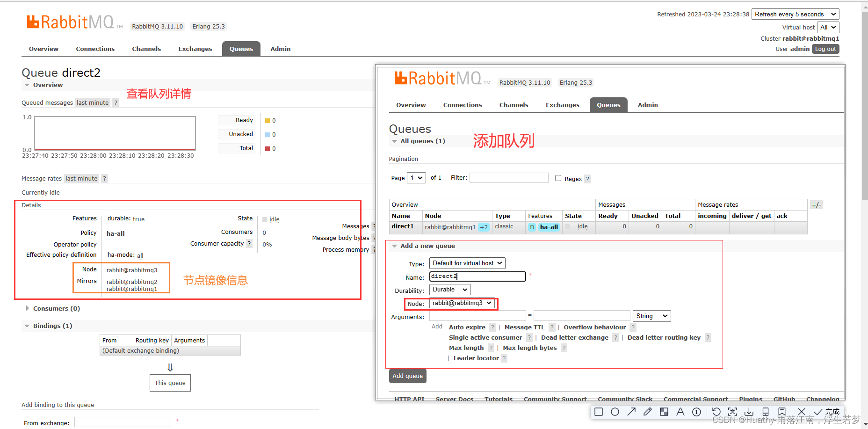This screenshot has width=868, height=429.
Task: Click the send to phone icon
Action: [766, 412]
